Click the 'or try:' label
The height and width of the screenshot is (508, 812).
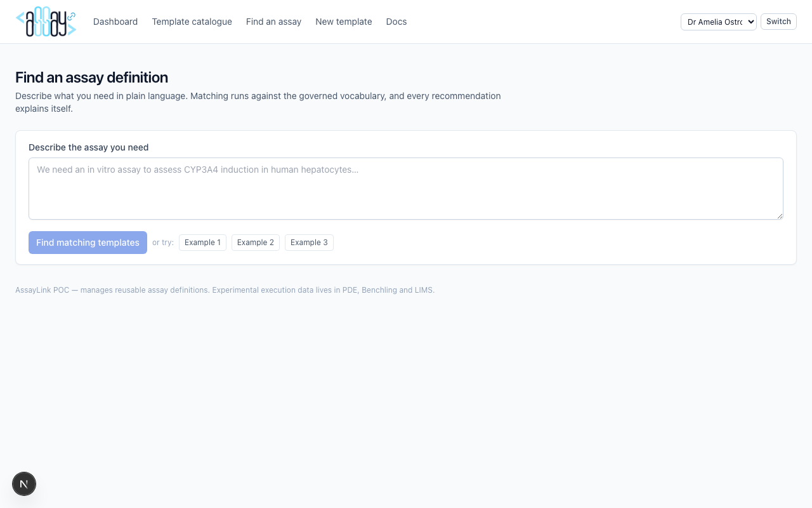(x=163, y=243)
